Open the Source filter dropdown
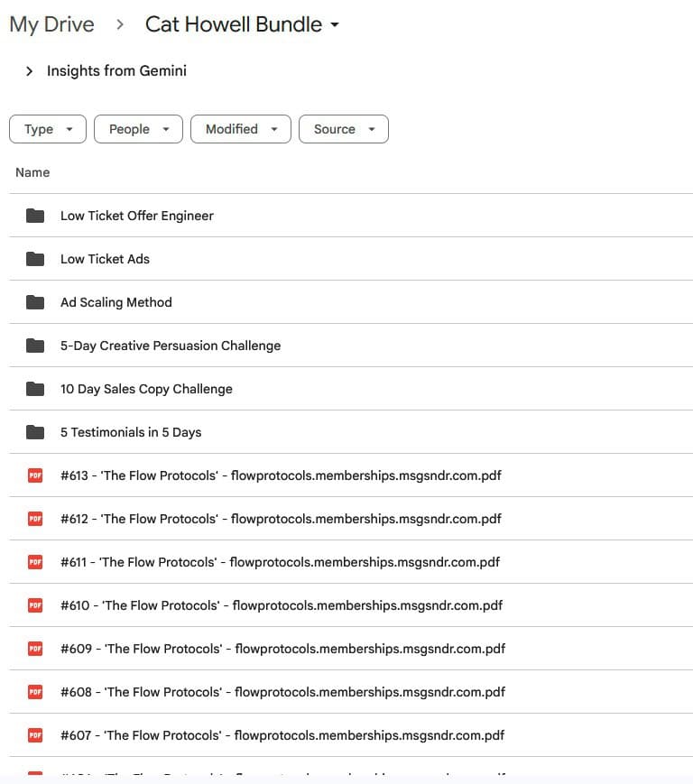 point(343,129)
